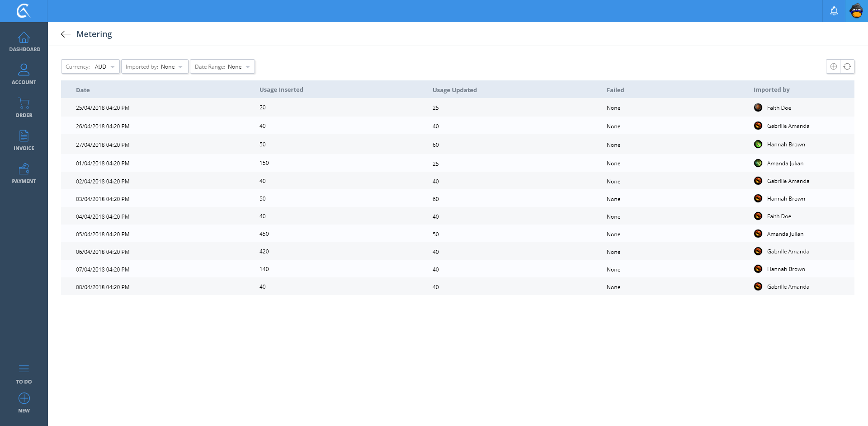Click the Date column header

83,90
